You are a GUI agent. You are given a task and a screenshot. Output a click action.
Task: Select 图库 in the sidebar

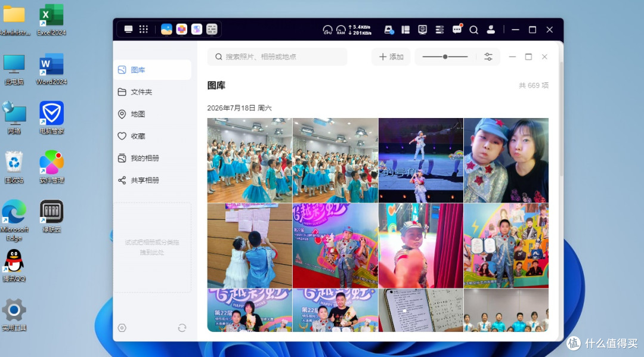pyautogui.click(x=152, y=70)
